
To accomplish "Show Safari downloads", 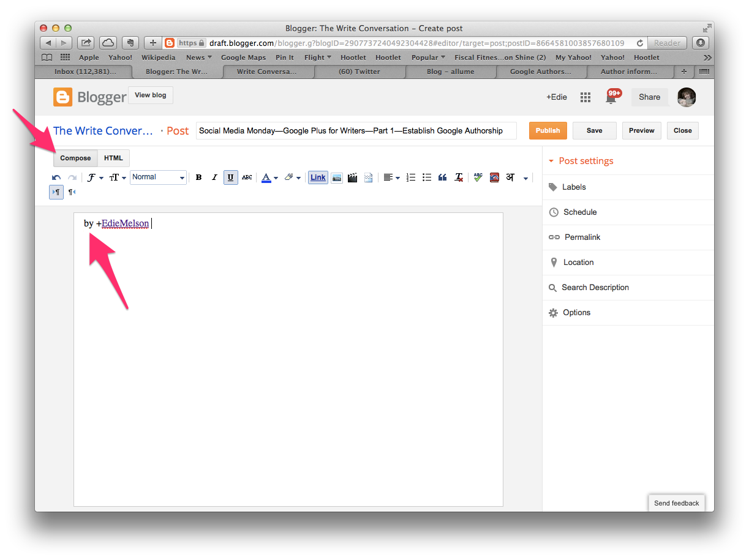I will tap(701, 43).
